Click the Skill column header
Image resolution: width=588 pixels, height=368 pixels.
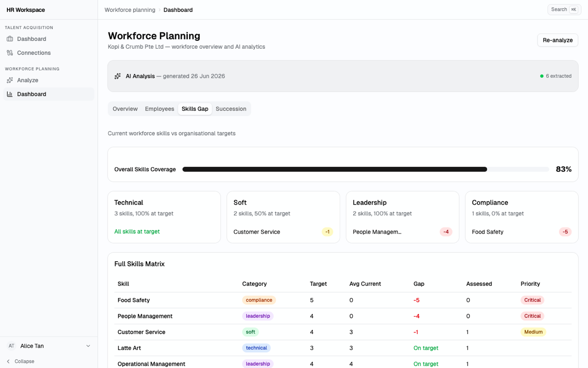(123, 284)
